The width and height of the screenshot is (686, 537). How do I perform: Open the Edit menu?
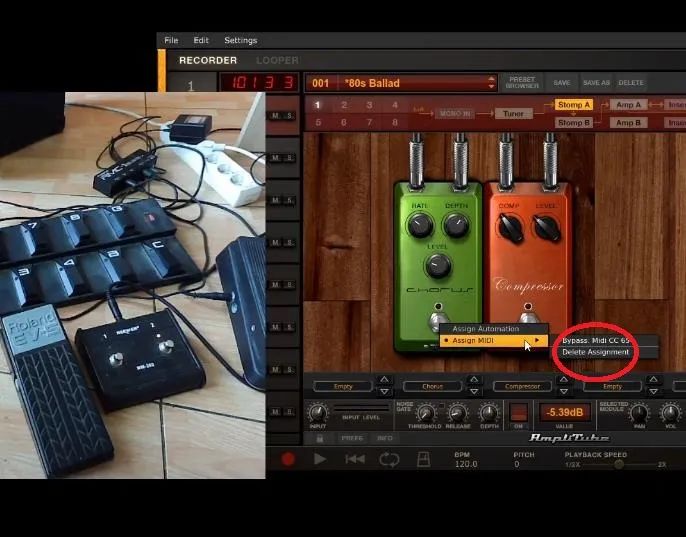click(201, 40)
